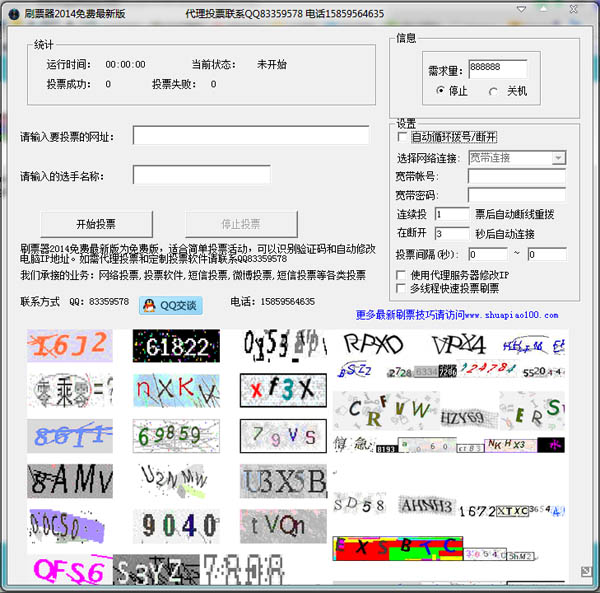This screenshot has width=600, height=593.
Task: Click the 61822 captcha sample image
Action: pyautogui.click(x=176, y=347)
